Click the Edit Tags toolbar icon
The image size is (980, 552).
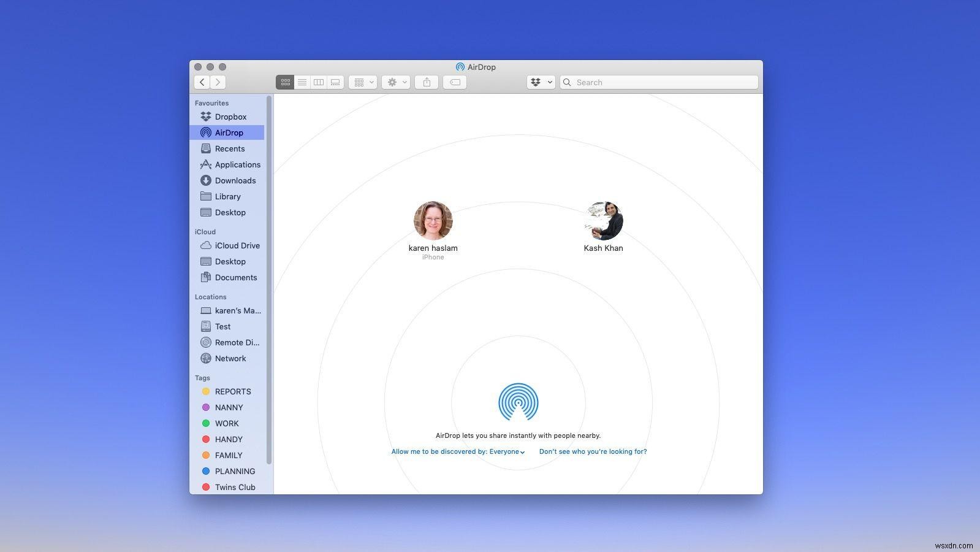[x=455, y=82]
